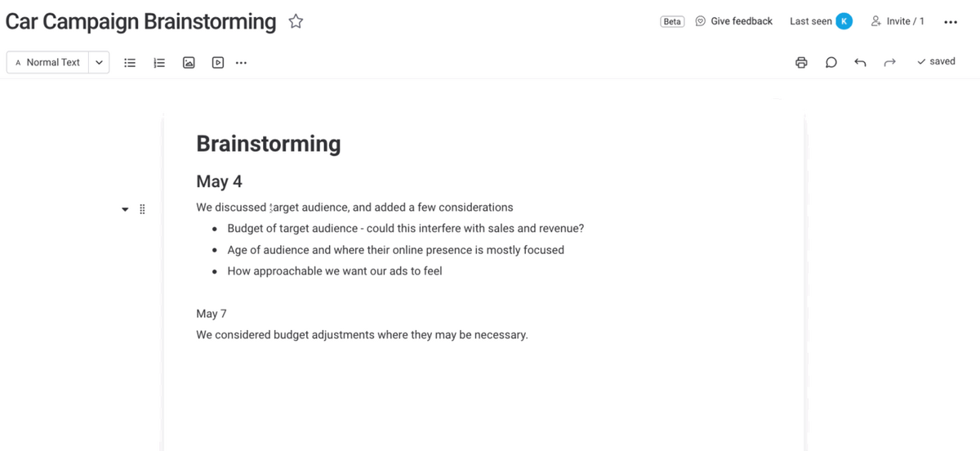Click the Beta label badge

(x=672, y=22)
